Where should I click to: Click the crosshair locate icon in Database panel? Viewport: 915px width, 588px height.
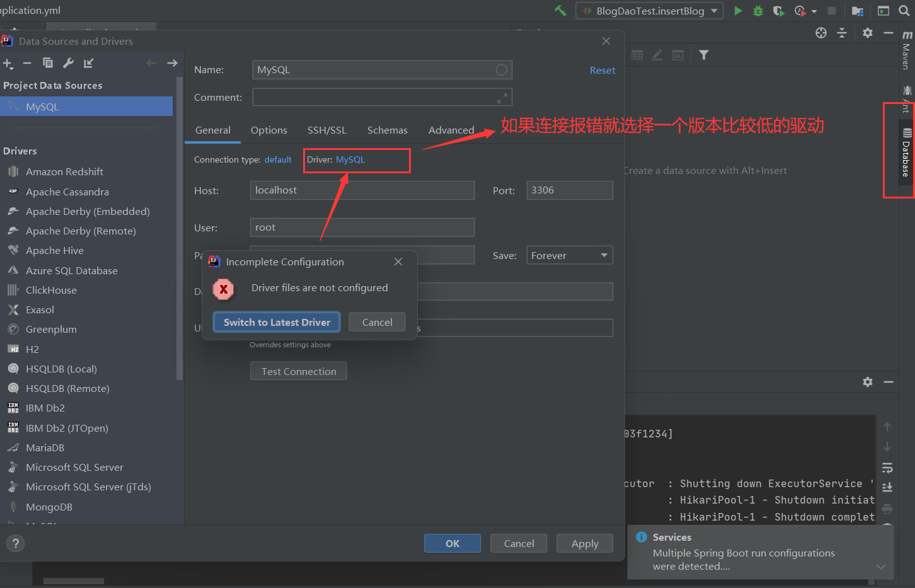pyautogui.click(x=821, y=33)
